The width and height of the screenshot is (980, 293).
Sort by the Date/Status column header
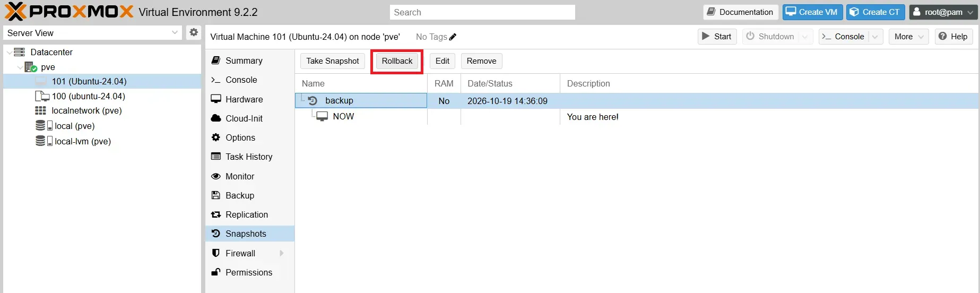coord(510,83)
